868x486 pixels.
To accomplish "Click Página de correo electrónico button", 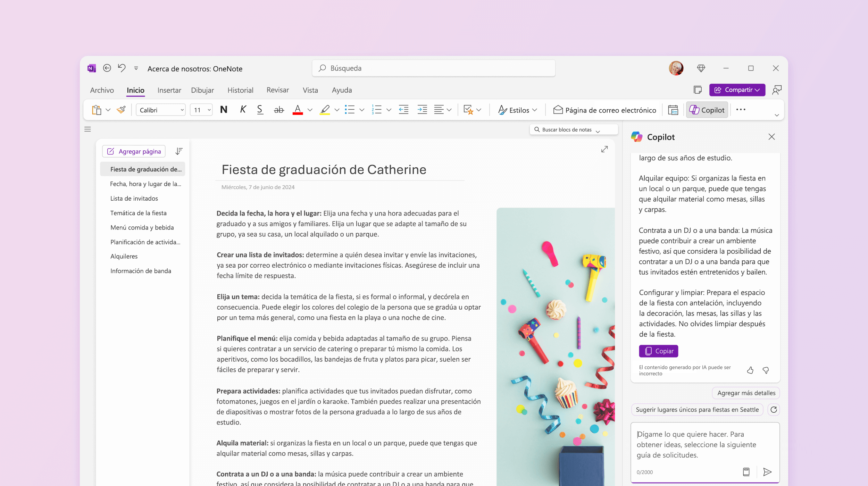I will click(x=604, y=110).
